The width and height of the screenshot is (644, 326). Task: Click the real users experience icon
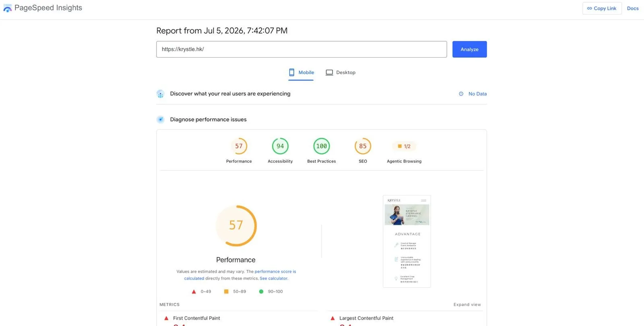(x=161, y=94)
